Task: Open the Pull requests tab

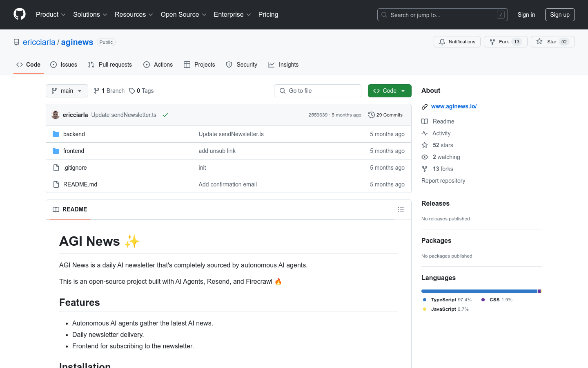Action: [x=110, y=65]
